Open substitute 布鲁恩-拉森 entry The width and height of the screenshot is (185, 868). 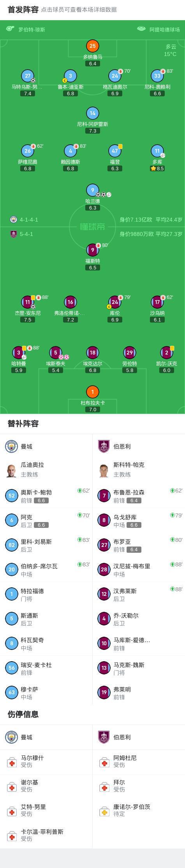[139, 496]
